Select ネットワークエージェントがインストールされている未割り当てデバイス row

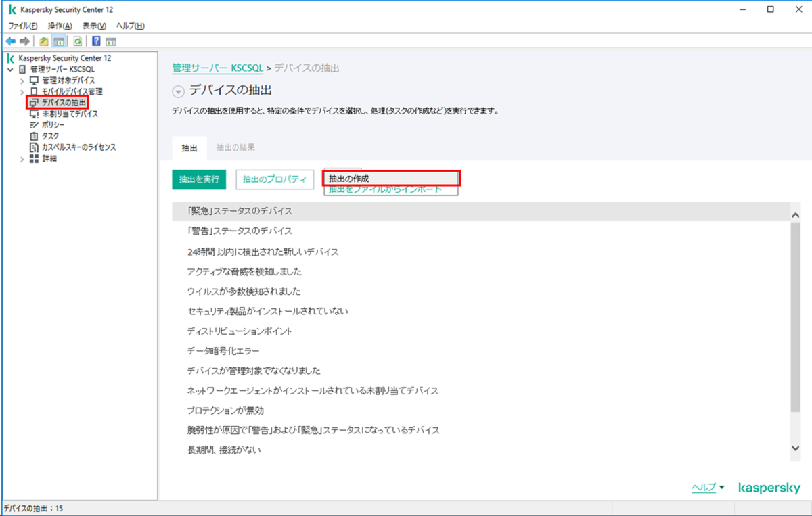pyautogui.click(x=481, y=390)
